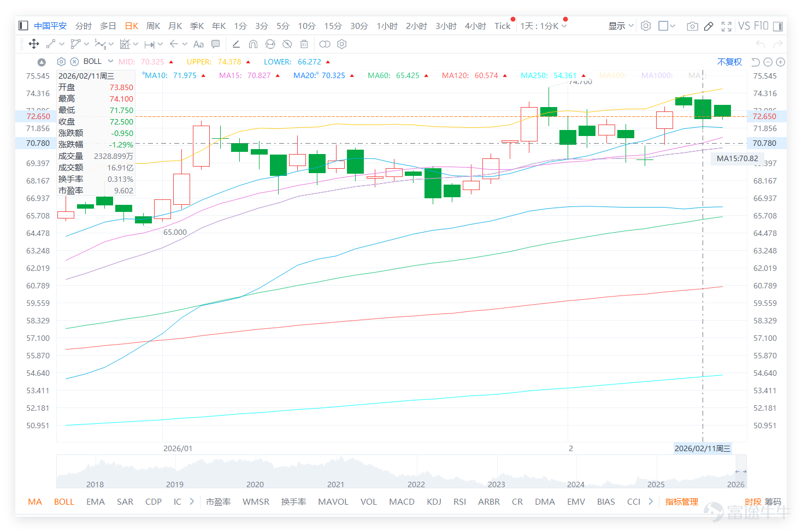Select the 1小时 timeframe
The image size is (802, 532).
point(387,26)
